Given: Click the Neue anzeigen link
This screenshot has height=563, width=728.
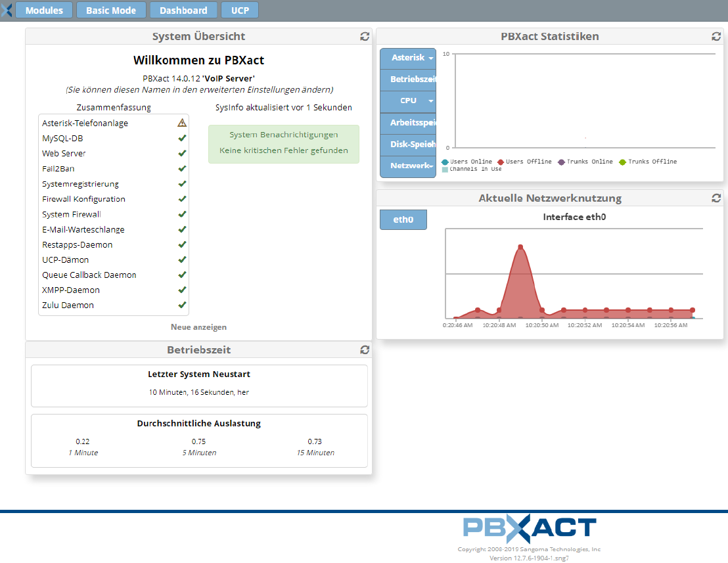Looking at the screenshot, I should click(x=198, y=327).
